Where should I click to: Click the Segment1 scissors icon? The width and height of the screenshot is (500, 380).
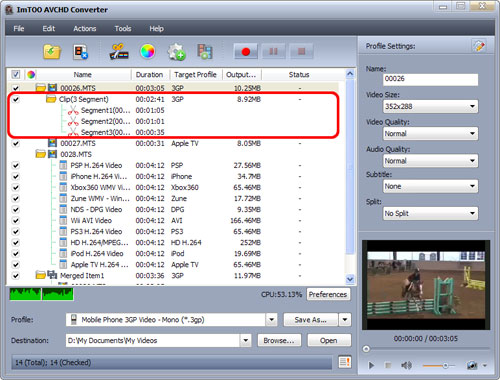(x=73, y=110)
